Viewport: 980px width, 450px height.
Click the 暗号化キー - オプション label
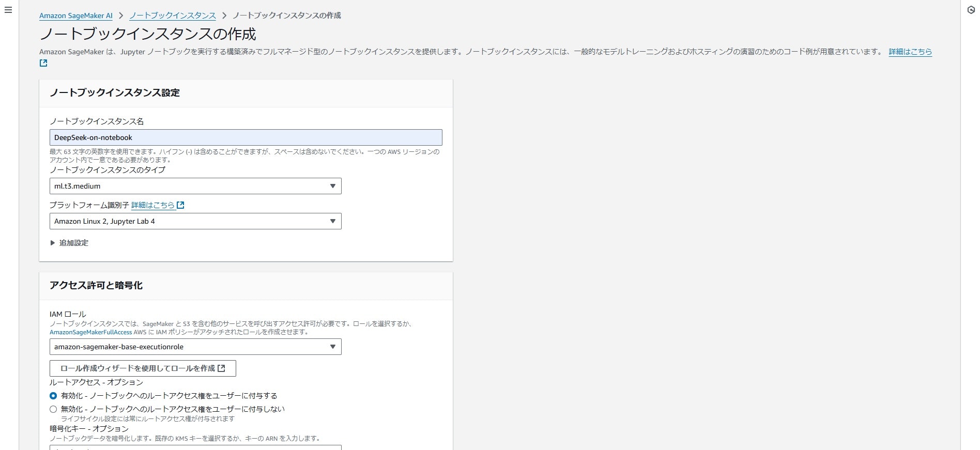click(x=89, y=429)
